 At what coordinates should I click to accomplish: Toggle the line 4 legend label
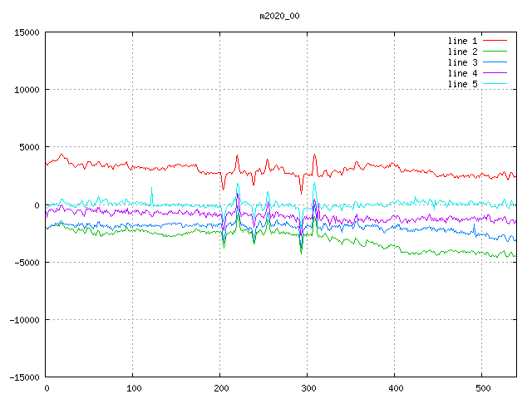tap(462, 73)
